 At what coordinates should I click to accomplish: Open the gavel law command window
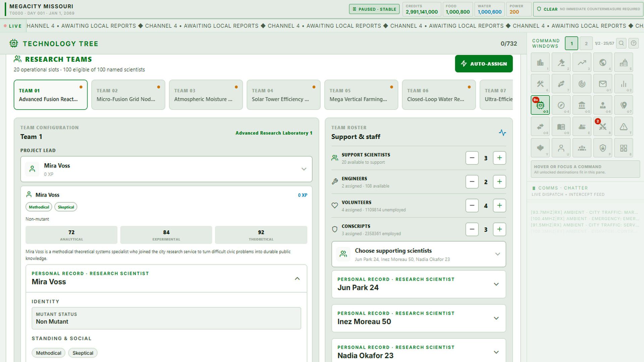(x=561, y=62)
